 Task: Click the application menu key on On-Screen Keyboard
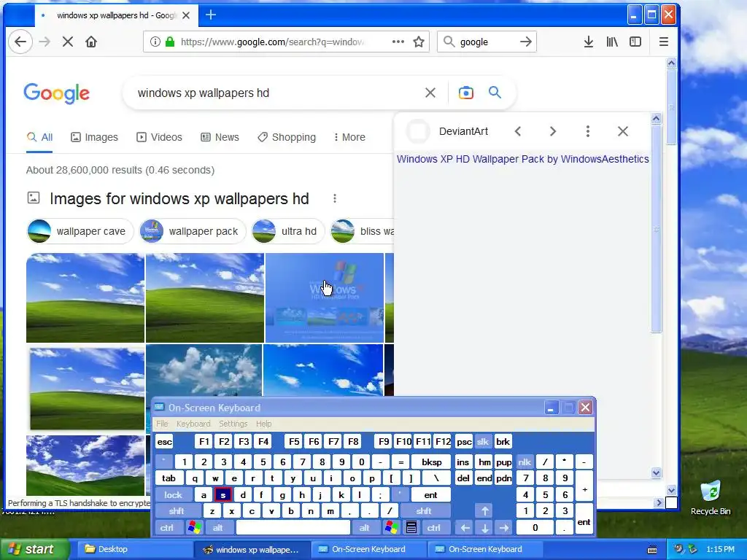411,528
